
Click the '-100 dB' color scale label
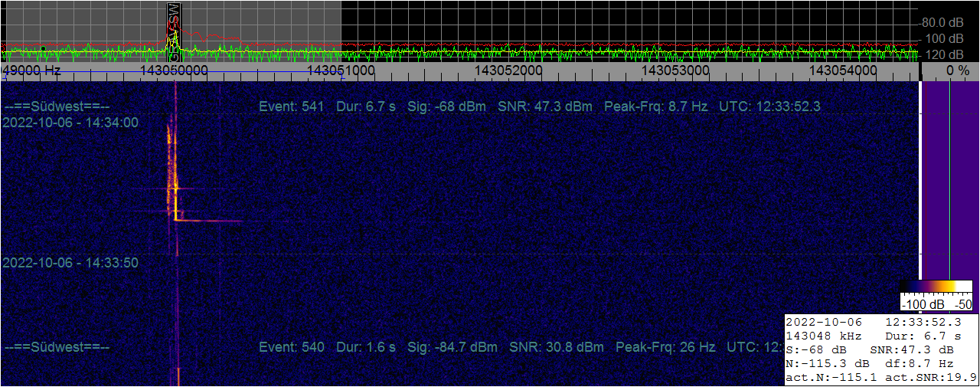923,304
